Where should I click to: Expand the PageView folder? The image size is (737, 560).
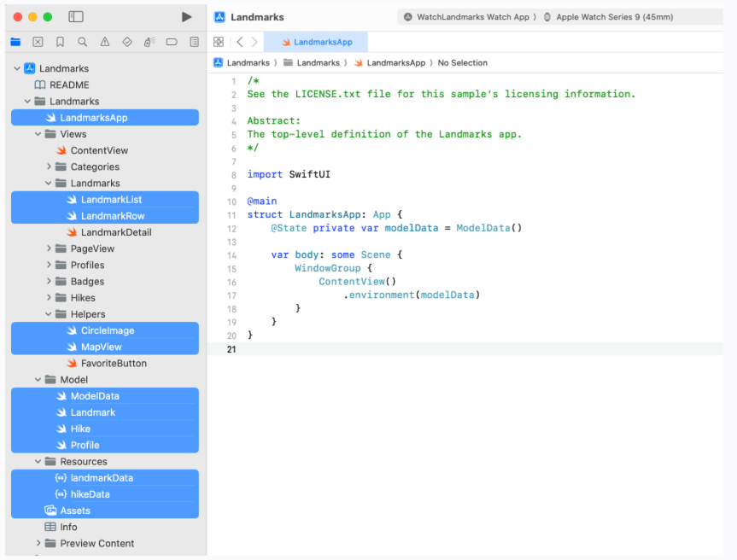(x=49, y=248)
